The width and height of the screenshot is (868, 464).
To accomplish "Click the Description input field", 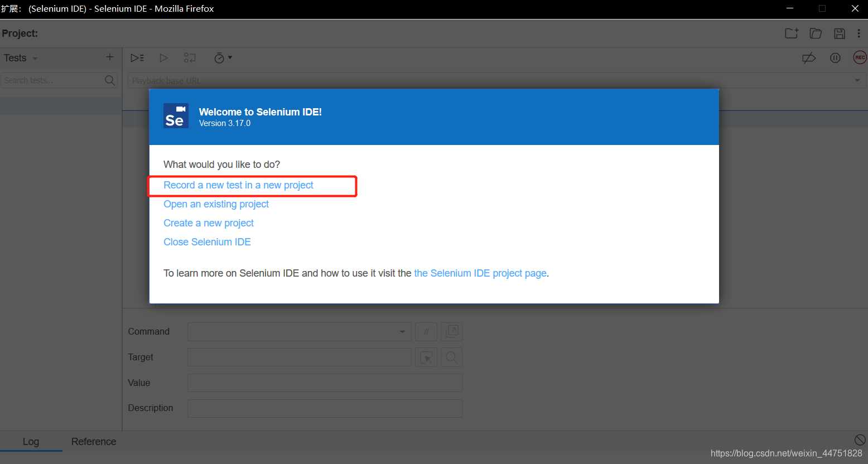I will tap(325, 408).
